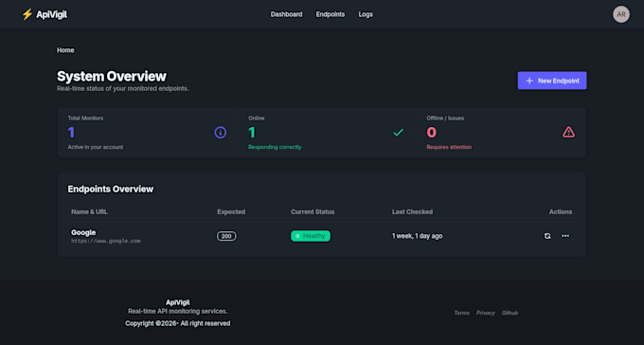Click the 'Responding correctly' text
This screenshot has height=345, width=644.
275,147
